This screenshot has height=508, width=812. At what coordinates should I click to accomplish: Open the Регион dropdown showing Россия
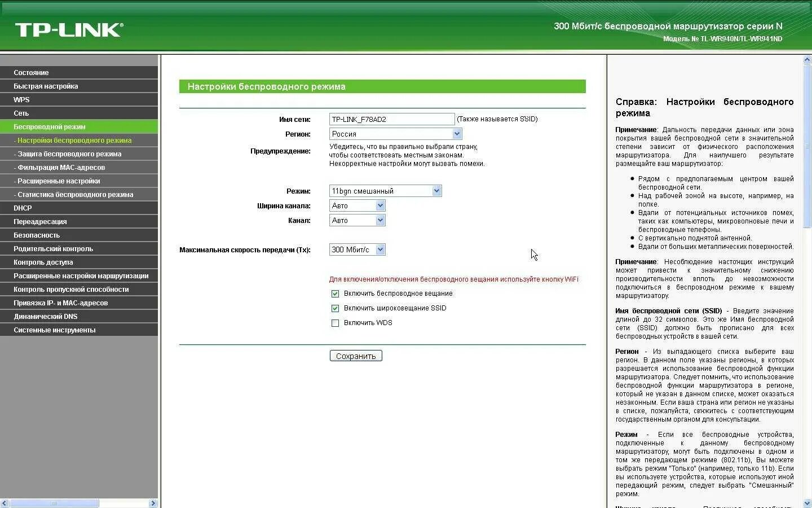tap(396, 134)
